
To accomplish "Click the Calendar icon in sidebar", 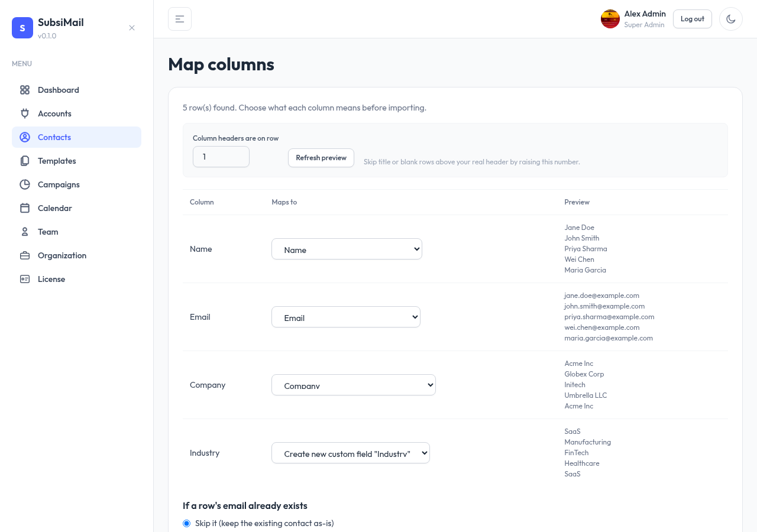I will tap(25, 208).
